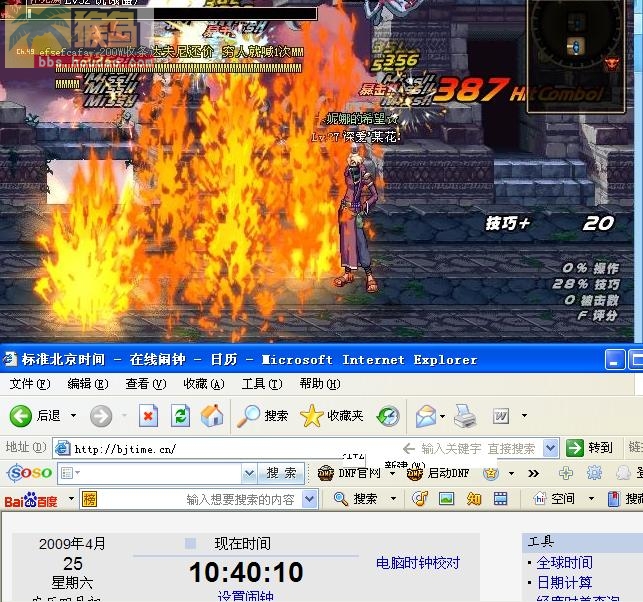643x602 pixels.
Task: Click the History clock icon
Action: (388, 416)
